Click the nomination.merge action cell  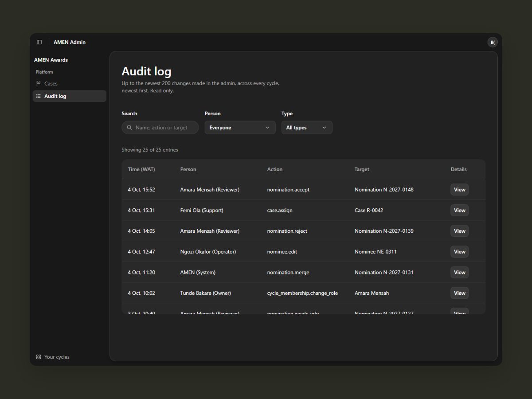(x=288, y=272)
